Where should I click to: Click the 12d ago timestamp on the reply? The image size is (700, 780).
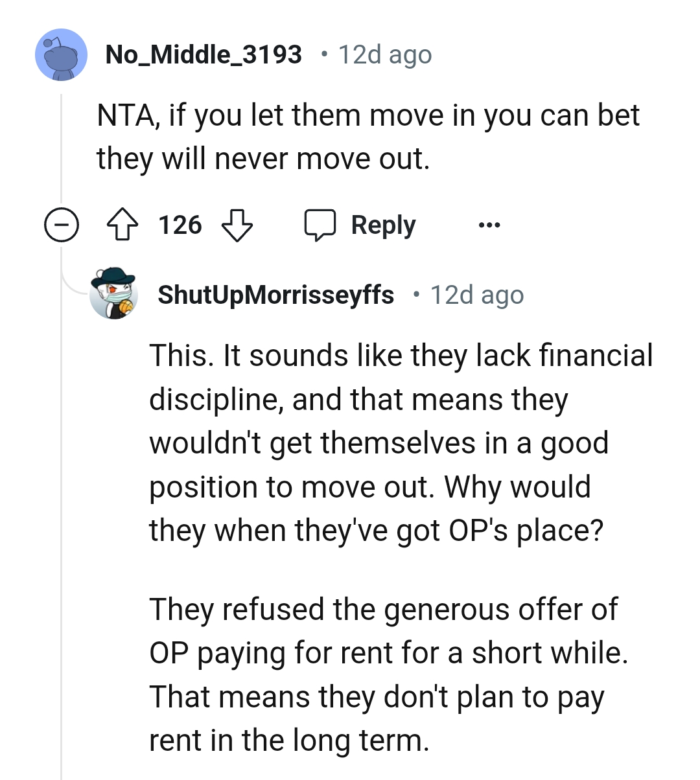point(476,294)
